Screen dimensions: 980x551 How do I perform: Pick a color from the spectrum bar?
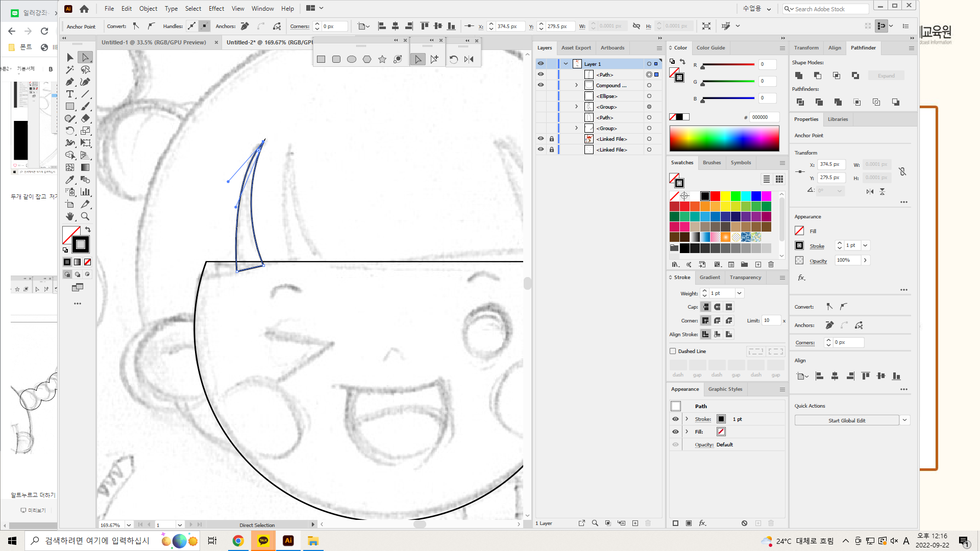724,138
